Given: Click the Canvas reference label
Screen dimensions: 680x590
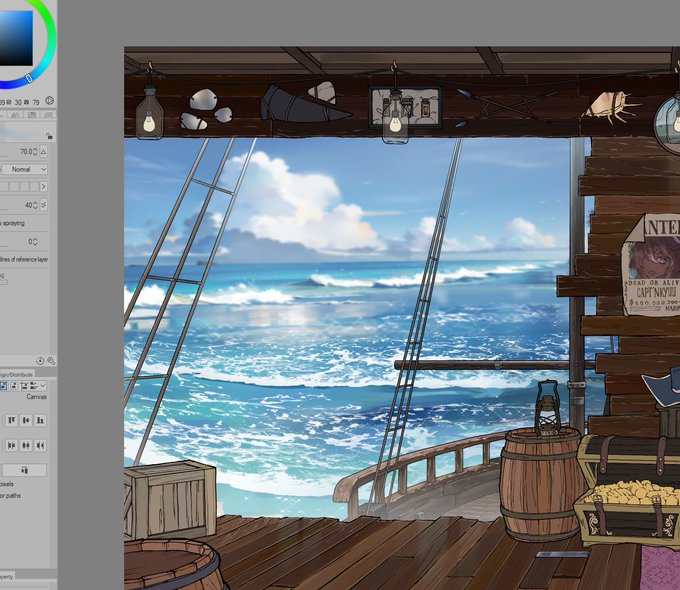Looking at the screenshot, I should (x=36, y=397).
